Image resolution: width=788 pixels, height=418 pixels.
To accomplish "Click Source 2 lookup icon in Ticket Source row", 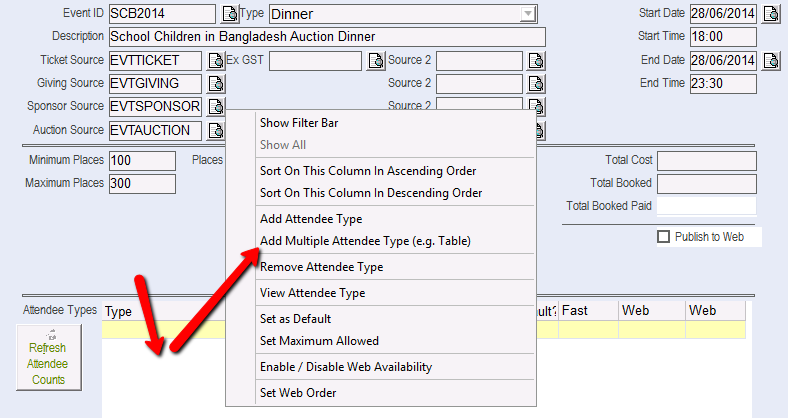I will click(536, 61).
